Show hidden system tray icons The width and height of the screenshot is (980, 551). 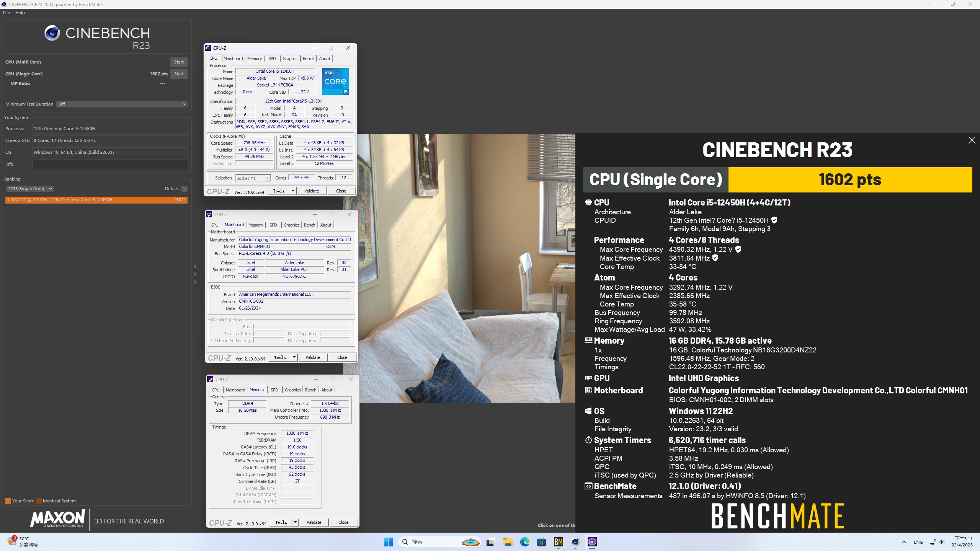[903, 542]
